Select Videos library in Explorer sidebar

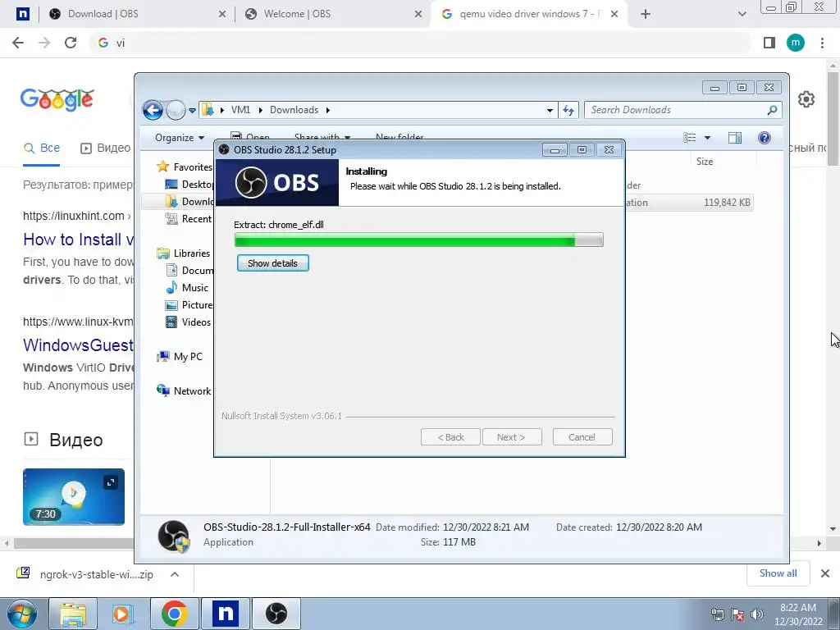point(189,322)
